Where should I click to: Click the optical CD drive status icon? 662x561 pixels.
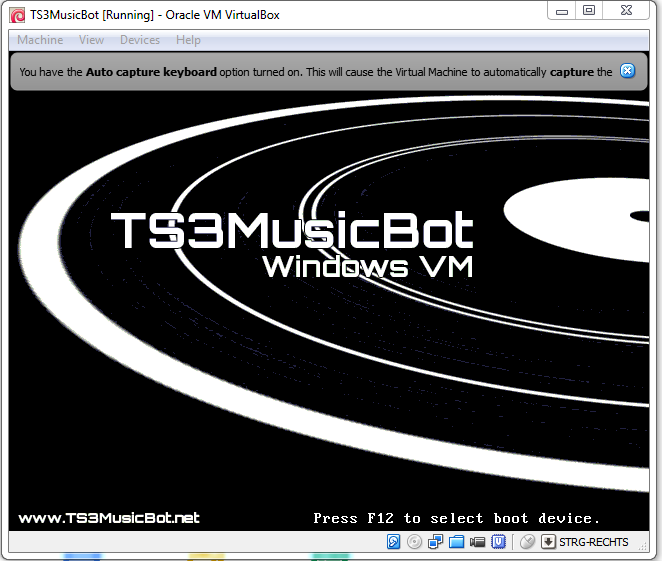coord(414,542)
